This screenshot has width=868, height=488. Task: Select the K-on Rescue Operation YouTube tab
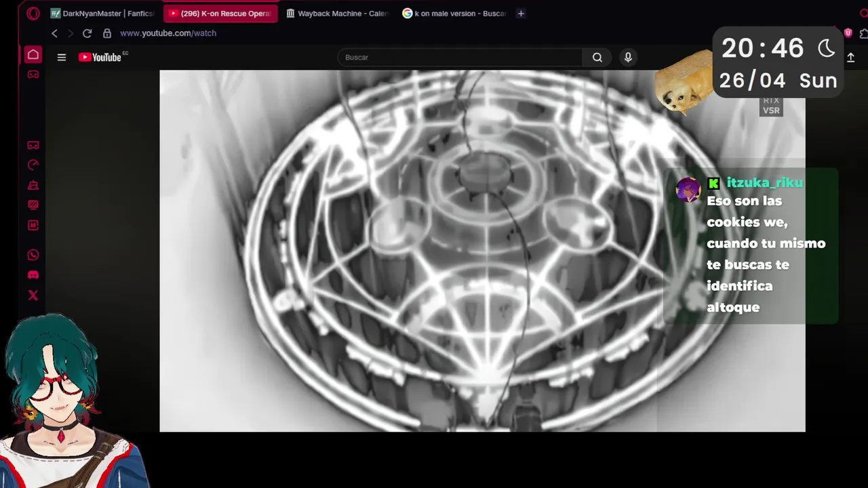[x=221, y=14]
